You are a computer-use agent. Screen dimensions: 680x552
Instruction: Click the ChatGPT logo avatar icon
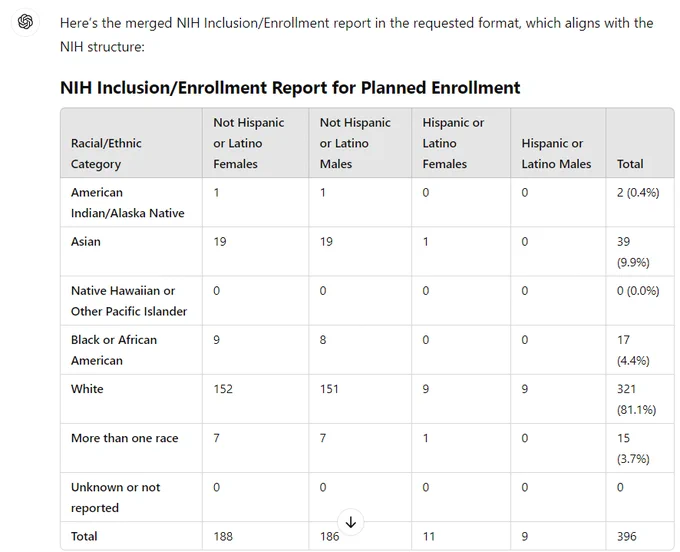[x=25, y=22]
